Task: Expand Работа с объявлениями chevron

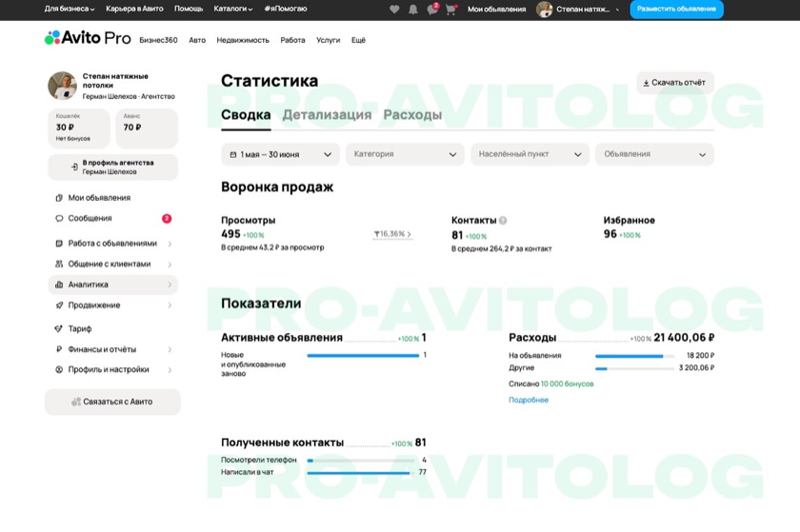Action: 170,244
